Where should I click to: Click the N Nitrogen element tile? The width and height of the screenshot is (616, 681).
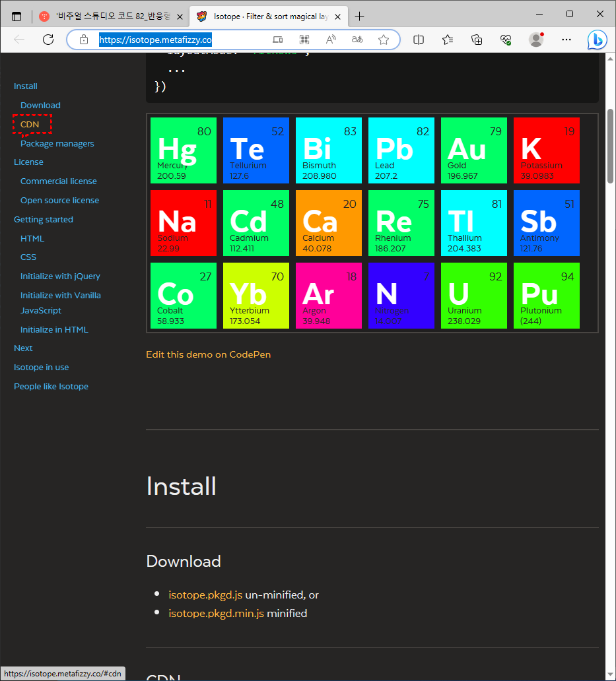click(401, 296)
